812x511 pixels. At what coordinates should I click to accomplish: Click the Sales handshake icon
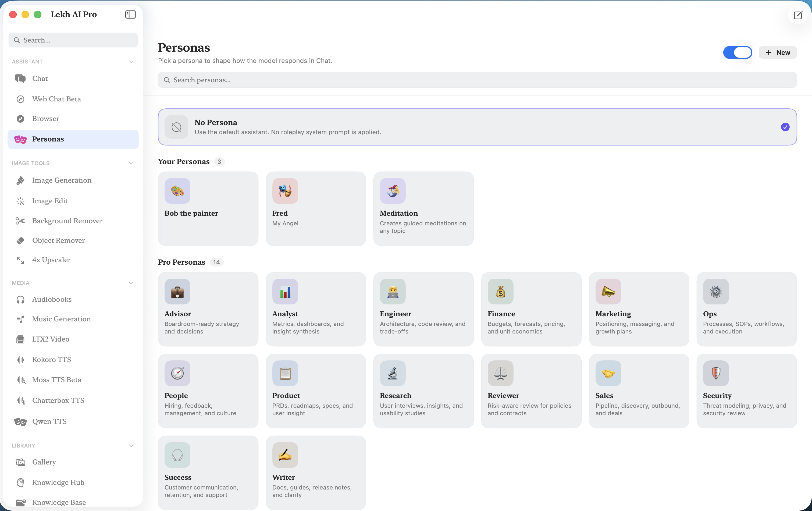pyautogui.click(x=608, y=373)
